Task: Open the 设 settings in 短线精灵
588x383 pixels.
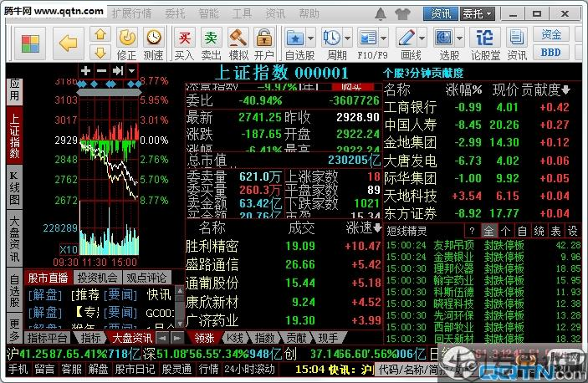Action: [572, 231]
